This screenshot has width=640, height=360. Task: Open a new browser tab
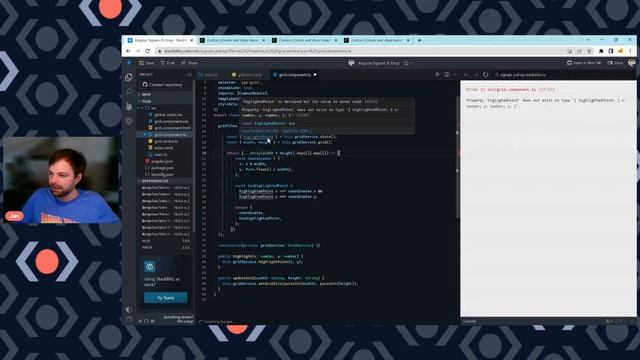click(419, 40)
